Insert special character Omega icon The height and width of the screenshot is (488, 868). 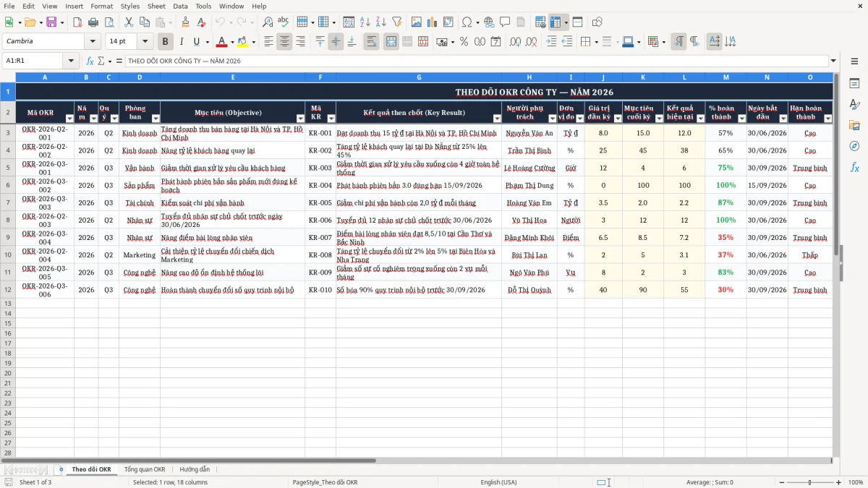(467, 22)
